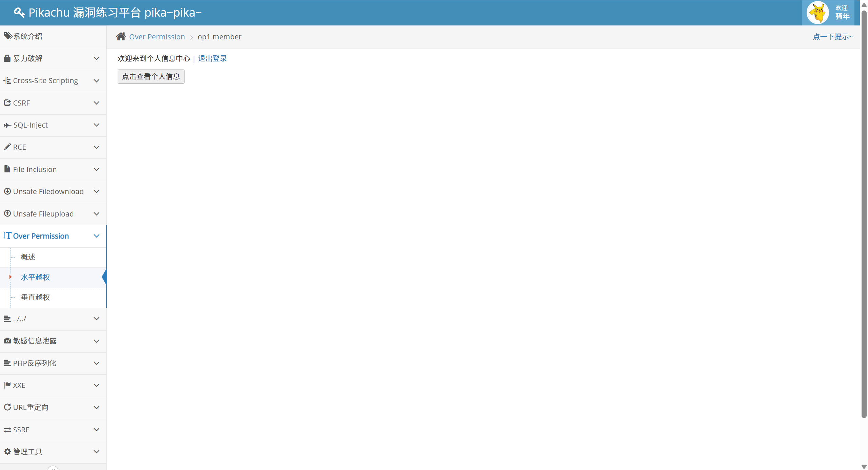Click the gear icon beside 管理工具
This screenshot has height=470, width=868.
coord(7,452)
